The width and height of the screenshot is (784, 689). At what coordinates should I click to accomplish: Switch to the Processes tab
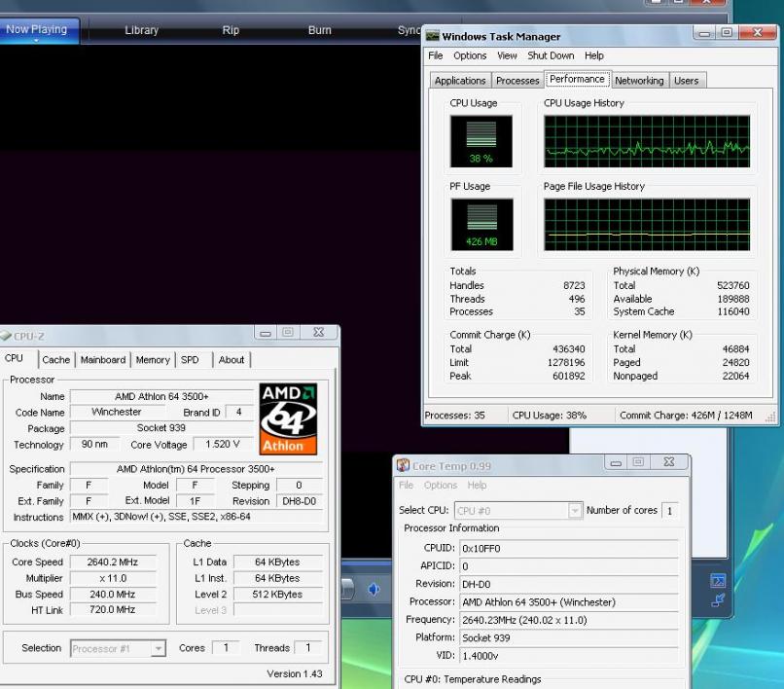click(517, 81)
